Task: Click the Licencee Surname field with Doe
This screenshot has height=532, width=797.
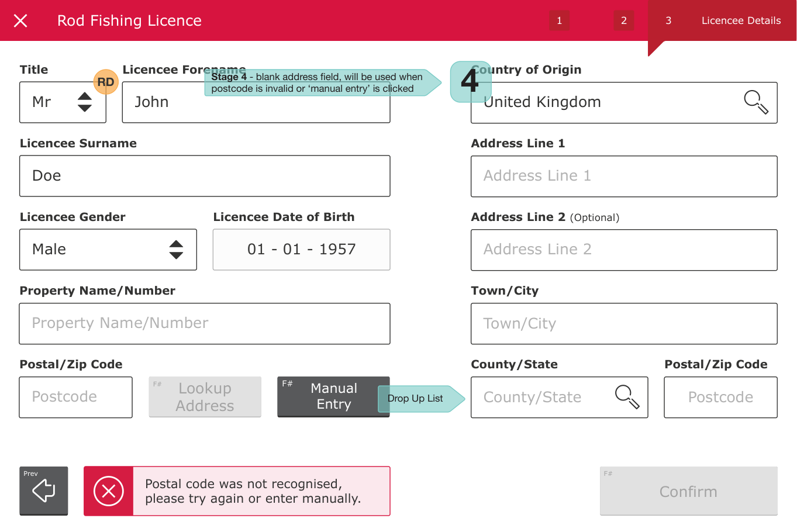Action: coord(205,176)
